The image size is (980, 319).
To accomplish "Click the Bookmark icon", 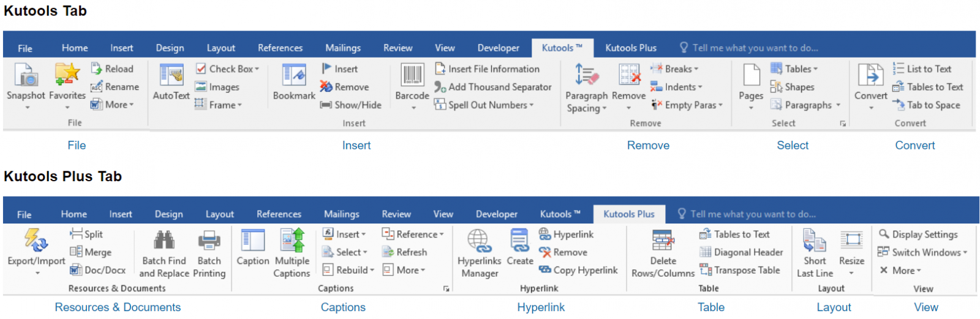I will click(x=294, y=75).
